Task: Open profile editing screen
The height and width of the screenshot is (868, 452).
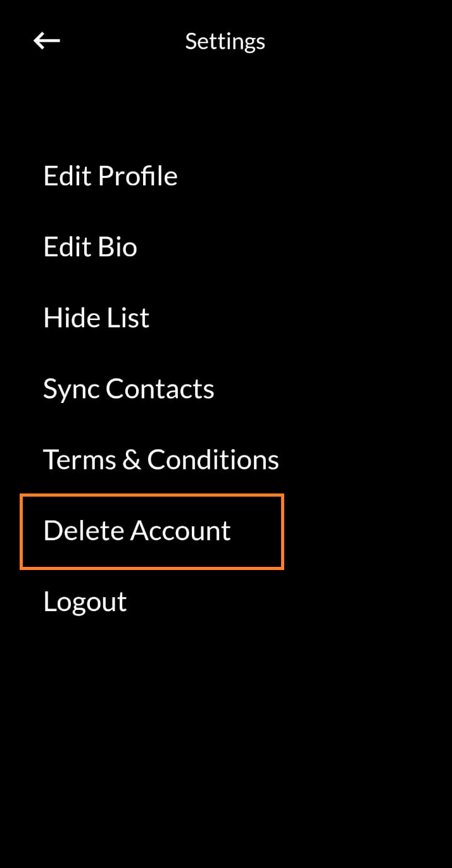Action: pyautogui.click(x=110, y=175)
